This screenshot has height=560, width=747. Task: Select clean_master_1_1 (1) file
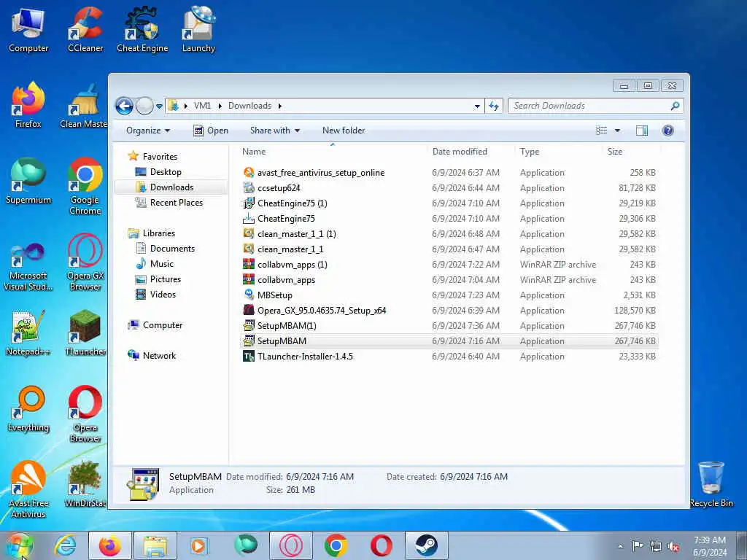(449, 234)
